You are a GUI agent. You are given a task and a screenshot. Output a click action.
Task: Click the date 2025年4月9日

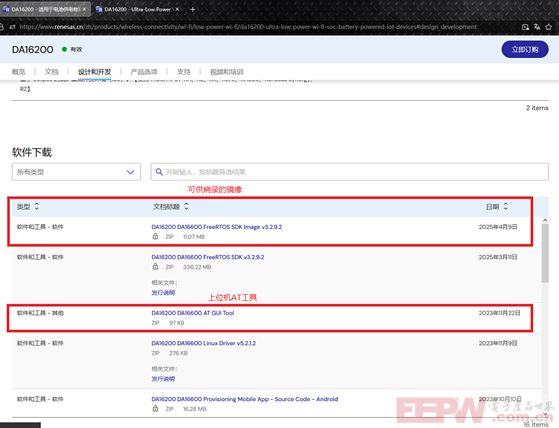498,227
